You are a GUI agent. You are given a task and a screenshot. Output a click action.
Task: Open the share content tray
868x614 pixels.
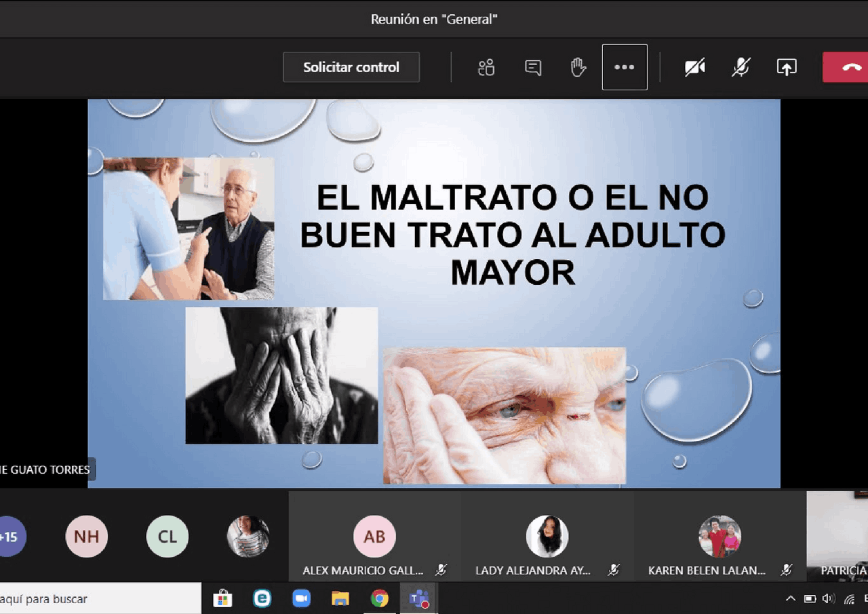[786, 67]
